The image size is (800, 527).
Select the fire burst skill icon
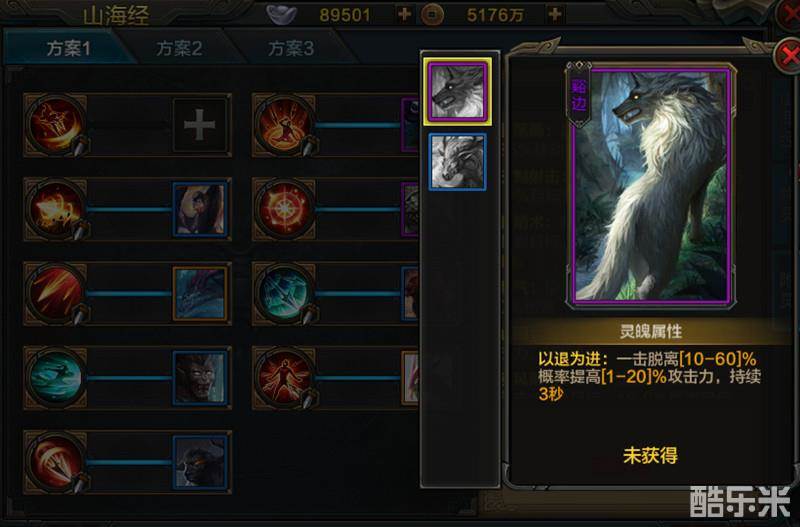(56, 209)
